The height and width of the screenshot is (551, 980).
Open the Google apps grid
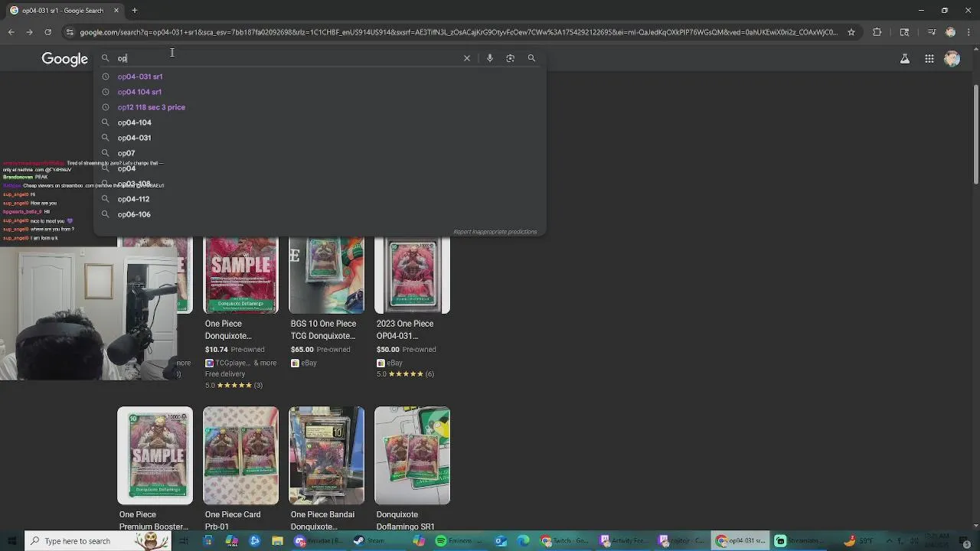tap(929, 59)
